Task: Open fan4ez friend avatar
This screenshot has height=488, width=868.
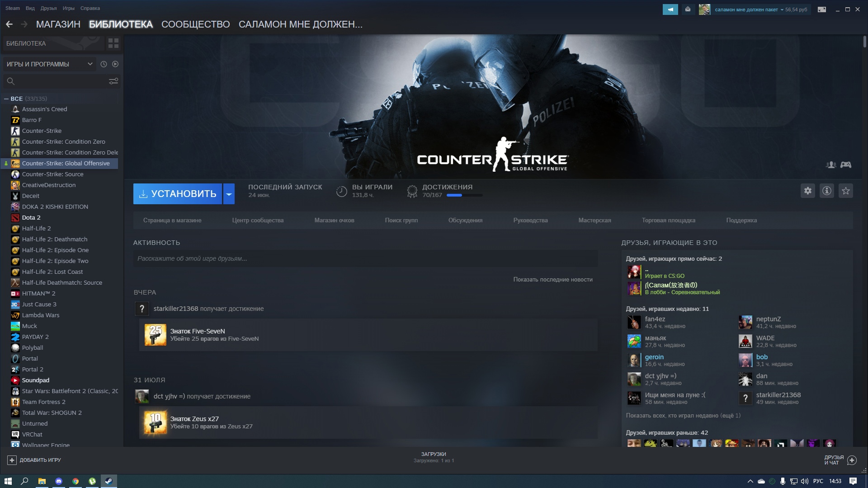Action: coord(634,322)
